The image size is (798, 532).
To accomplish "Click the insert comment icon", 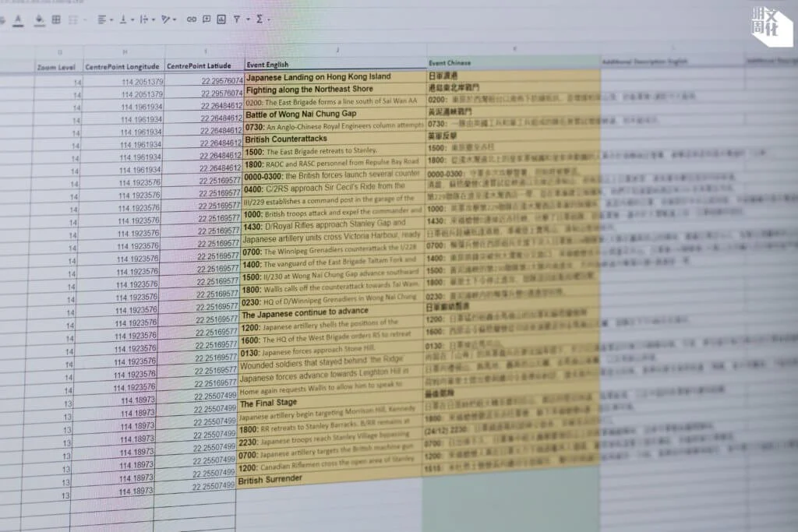I will click(x=207, y=19).
